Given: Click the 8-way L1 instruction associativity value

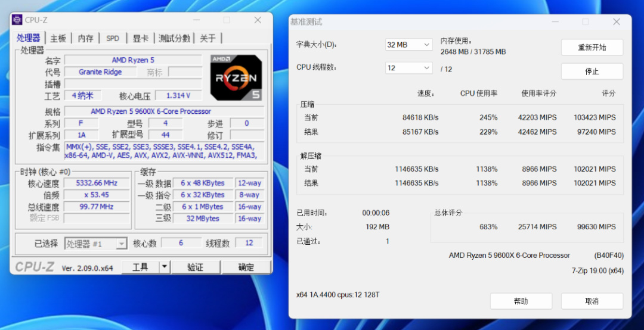Looking at the screenshot, I should pos(250,195).
